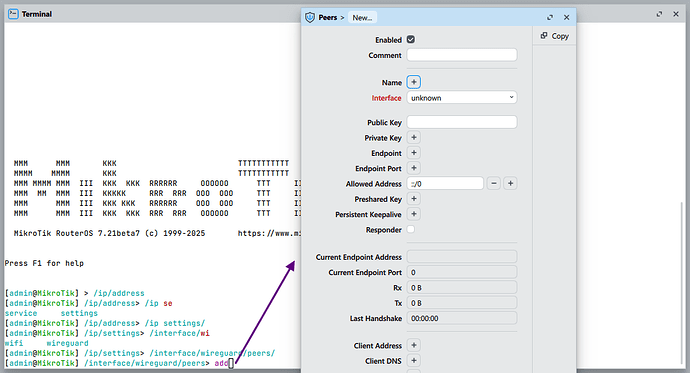
Task: Add Private Key with plus button
Action: 414,138
